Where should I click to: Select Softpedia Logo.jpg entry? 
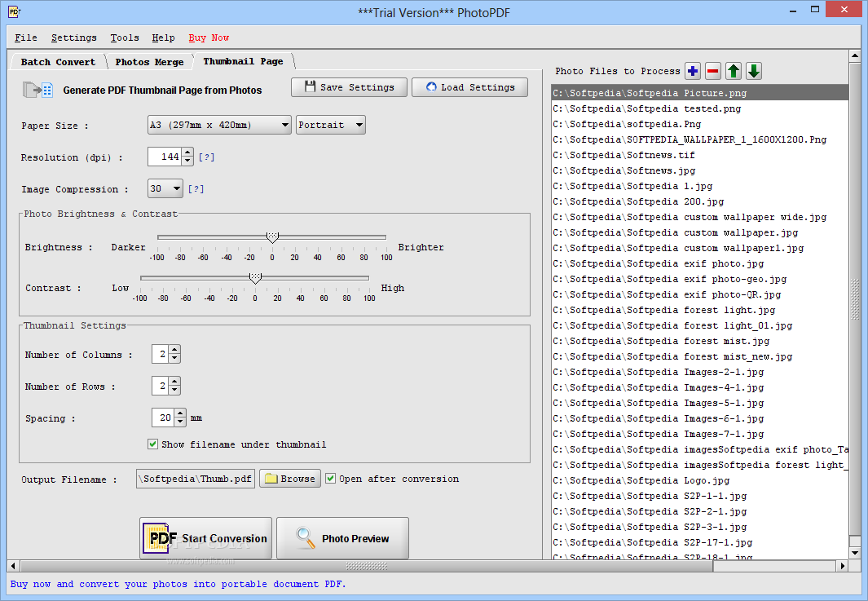(x=700, y=481)
